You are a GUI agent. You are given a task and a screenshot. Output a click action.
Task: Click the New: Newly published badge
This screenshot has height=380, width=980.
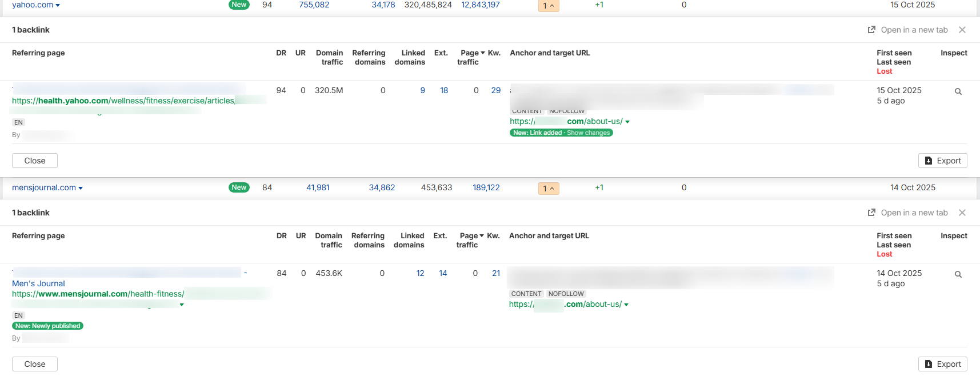click(47, 326)
